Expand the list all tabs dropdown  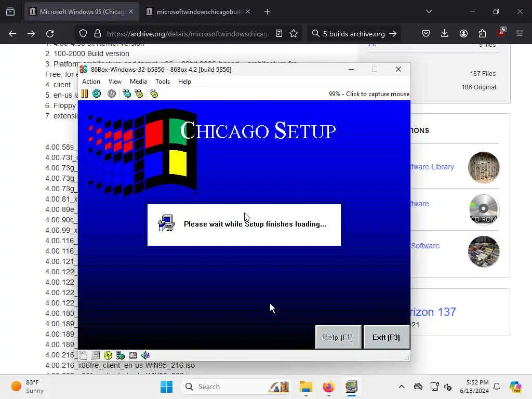429,11
